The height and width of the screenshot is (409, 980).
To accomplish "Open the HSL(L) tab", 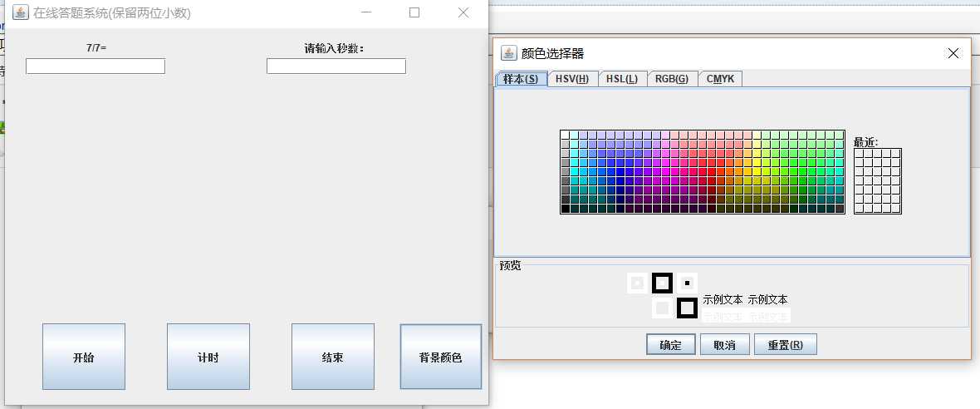I will click(x=623, y=79).
